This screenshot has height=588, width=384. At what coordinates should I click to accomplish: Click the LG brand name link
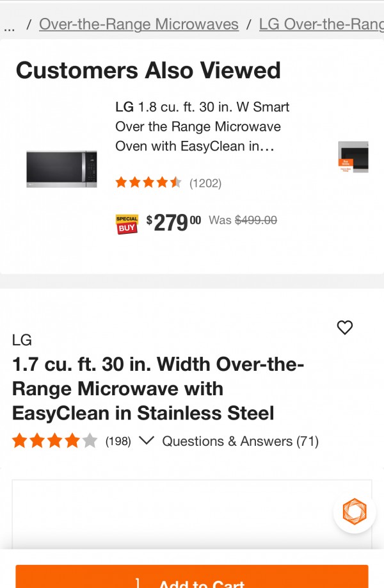click(x=22, y=340)
